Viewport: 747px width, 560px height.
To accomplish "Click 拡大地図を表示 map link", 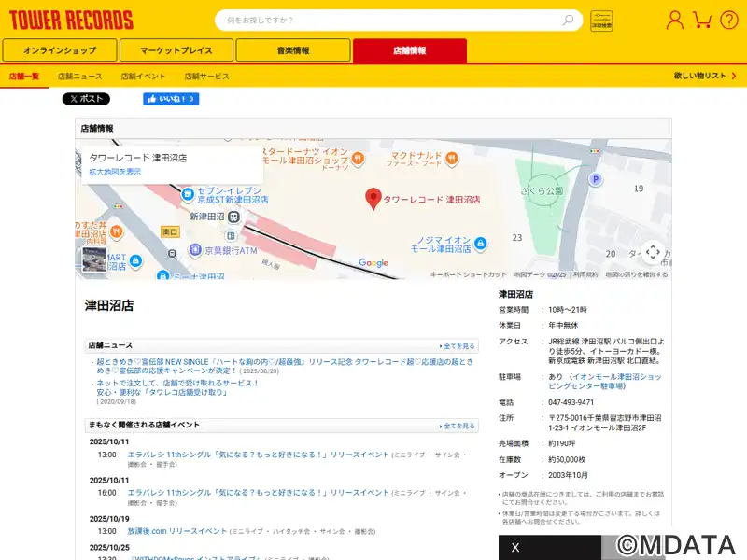I will pyautogui.click(x=115, y=172).
